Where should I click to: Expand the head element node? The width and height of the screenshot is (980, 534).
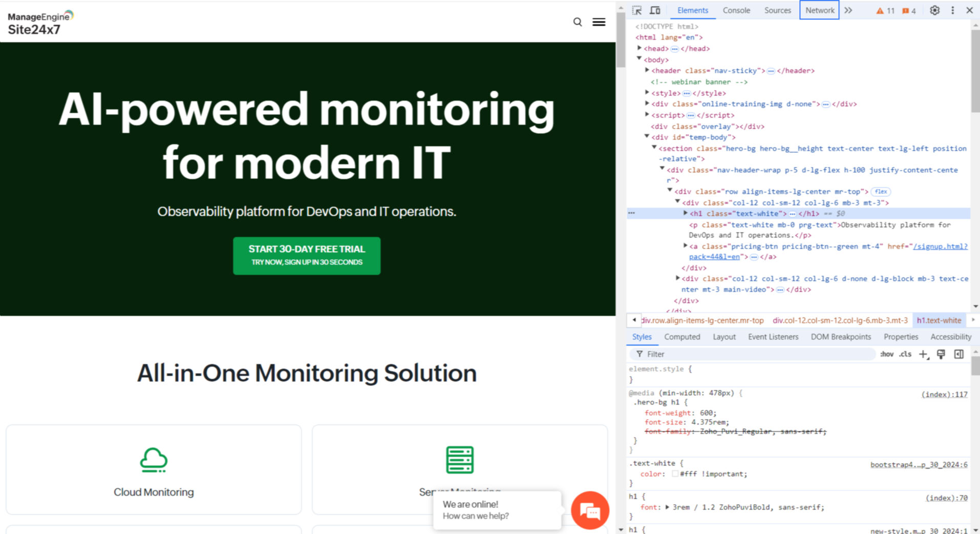tap(640, 48)
